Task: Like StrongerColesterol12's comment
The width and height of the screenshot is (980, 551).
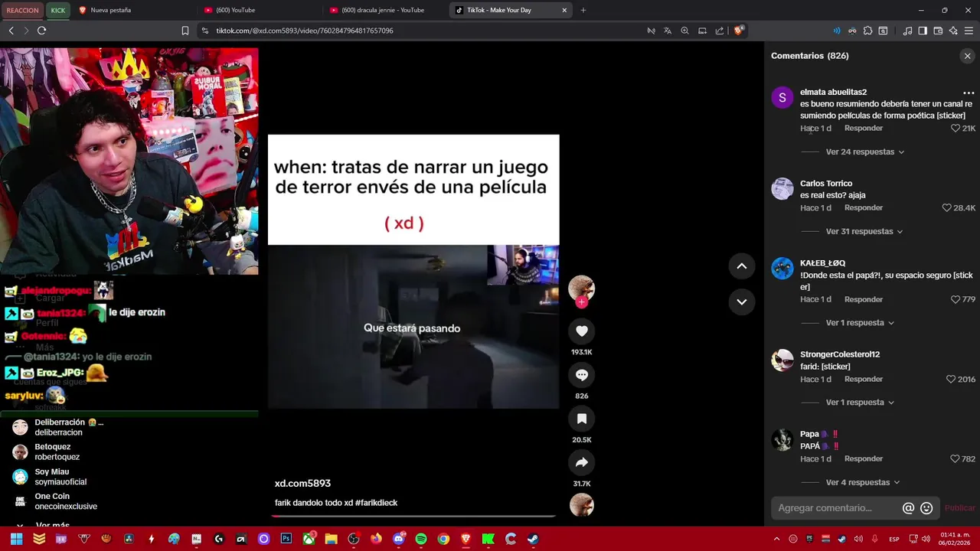Action: click(x=951, y=380)
